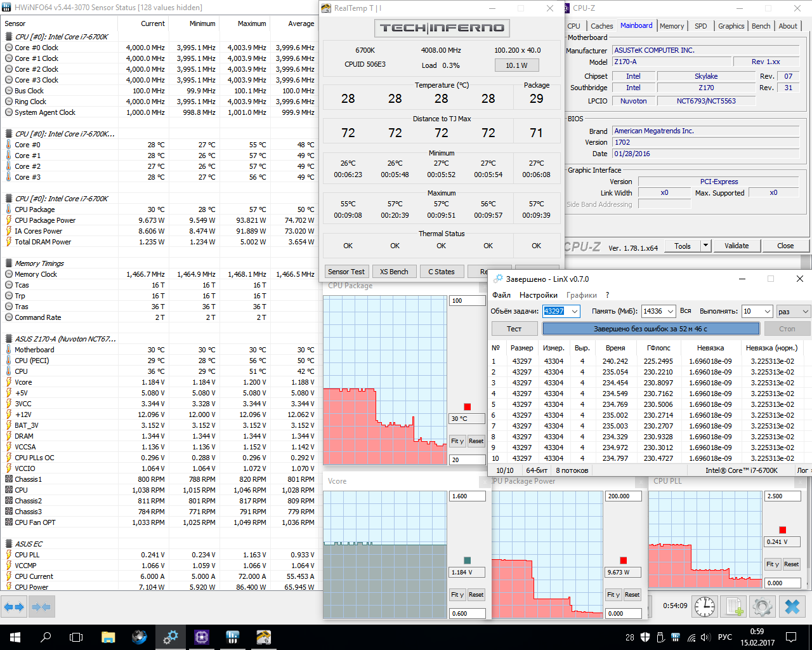This screenshot has height=650, width=812.
Task: Click the red color swatch on CPU Package graph
Action: click(467, 407)
